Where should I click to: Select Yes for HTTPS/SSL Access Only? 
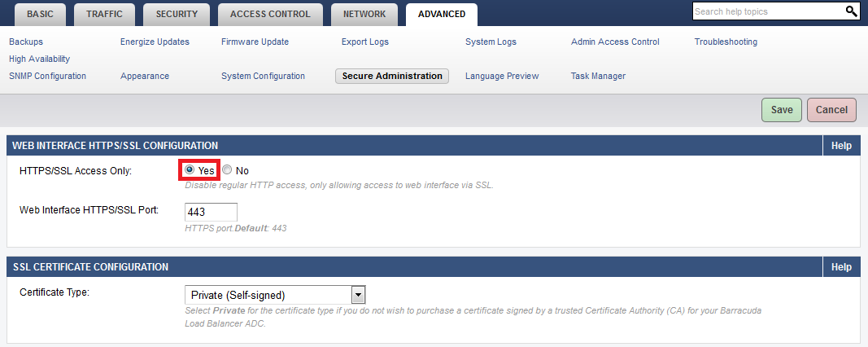point(190,170)
